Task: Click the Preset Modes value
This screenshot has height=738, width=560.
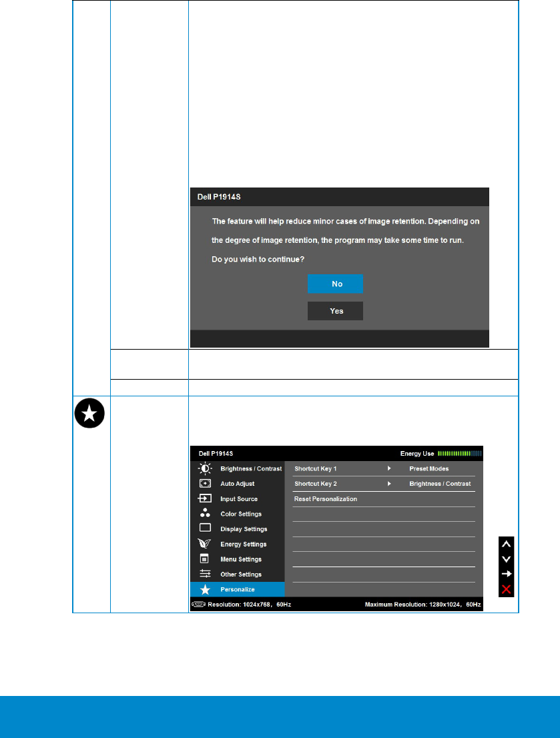Action: [429, 469]
